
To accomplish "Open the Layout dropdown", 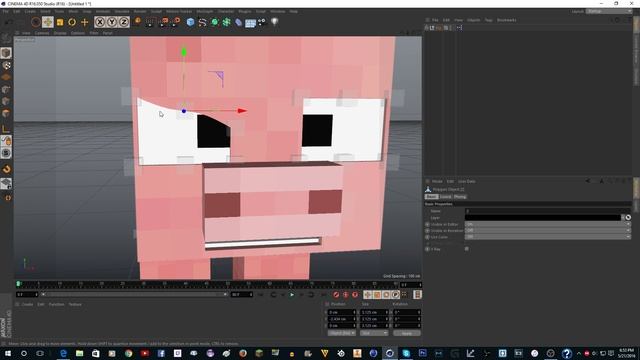I will (609, 11).
